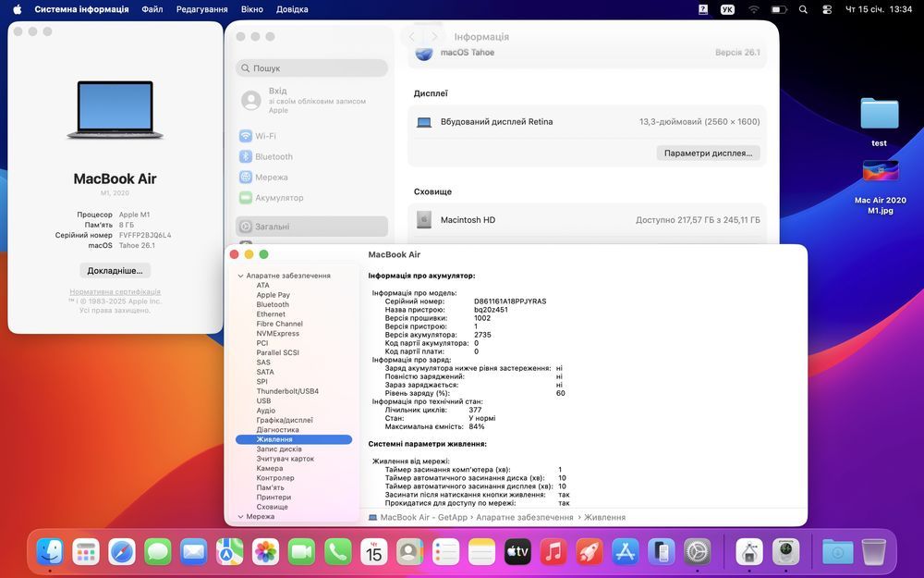The height and width of the screenshot is (578, 924).
Task: Select Mac Air 2020 M1.jpg desktop file
Action: 881,188
